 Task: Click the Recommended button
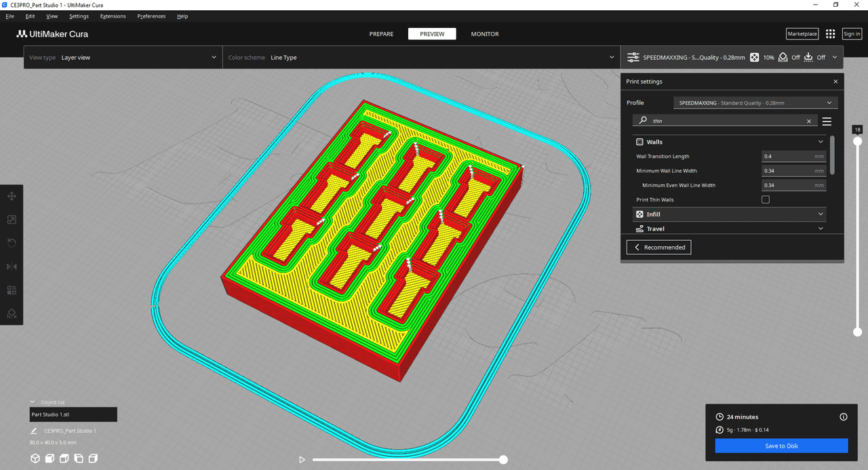tap(658, 248)
